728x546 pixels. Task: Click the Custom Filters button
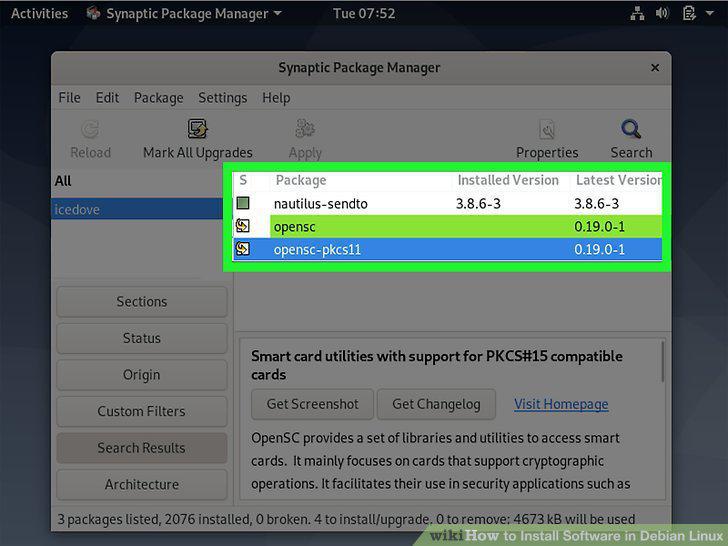click(142, 411)
